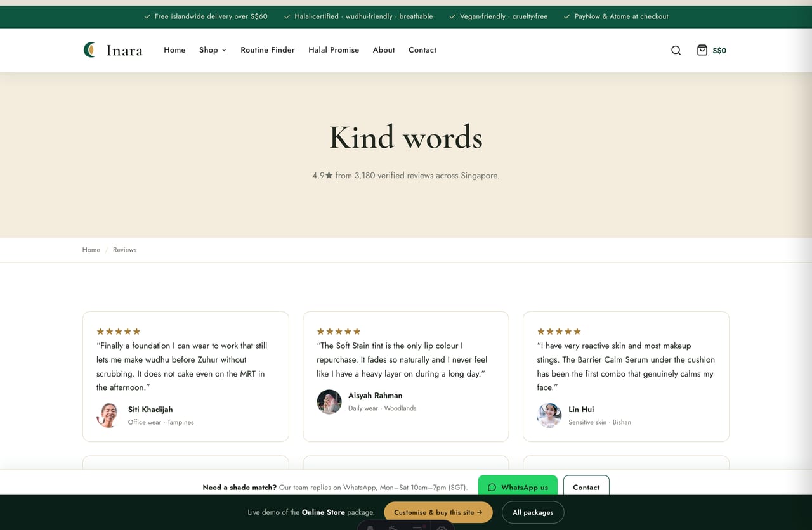This screenshot has height=530, width=812.
Task: Open the shopping cart icon
Action: point(702,49)
